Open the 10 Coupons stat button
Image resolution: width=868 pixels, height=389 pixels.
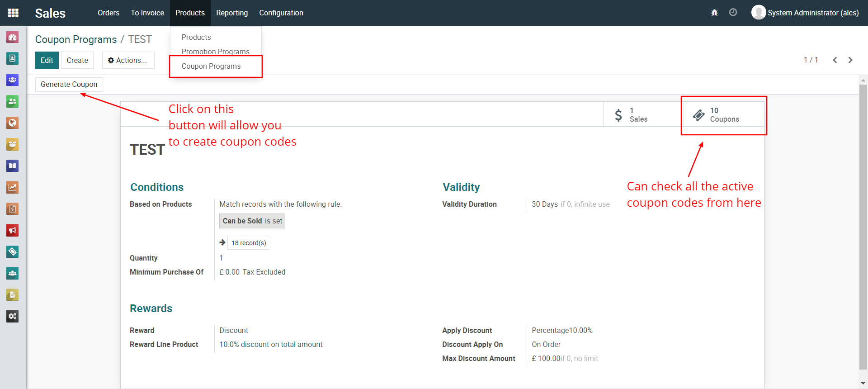click(723, 115)
